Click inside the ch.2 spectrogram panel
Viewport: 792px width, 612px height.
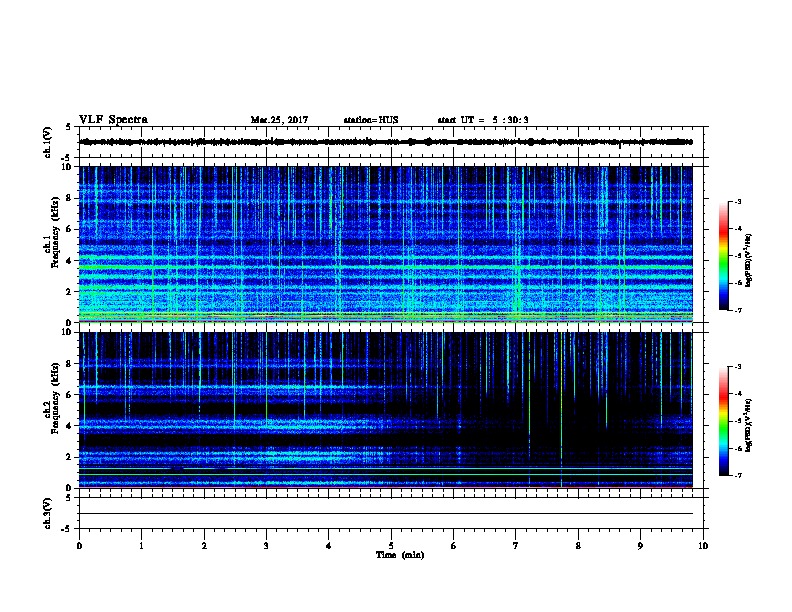tap(386, 410)
